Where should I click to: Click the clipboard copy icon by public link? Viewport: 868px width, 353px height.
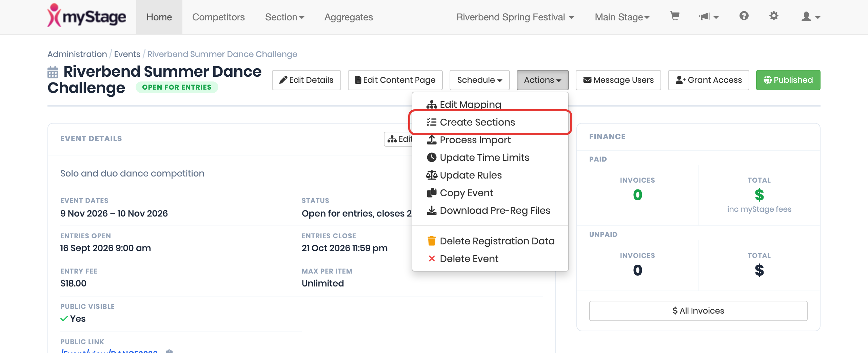pos(169,351)
